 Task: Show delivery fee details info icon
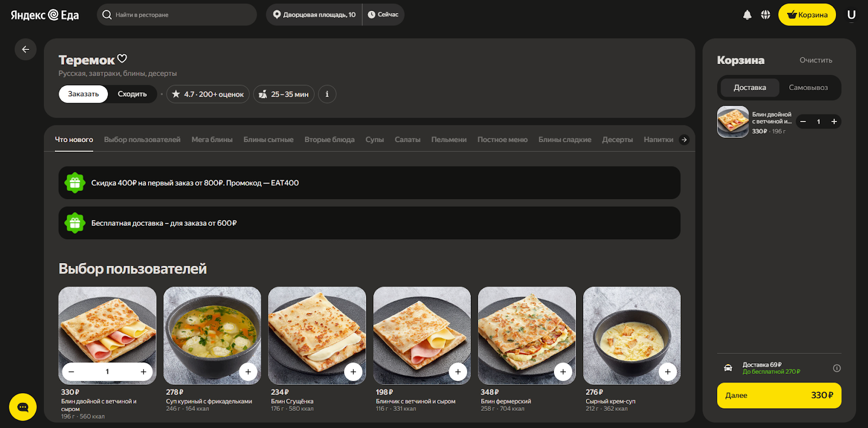837,368
